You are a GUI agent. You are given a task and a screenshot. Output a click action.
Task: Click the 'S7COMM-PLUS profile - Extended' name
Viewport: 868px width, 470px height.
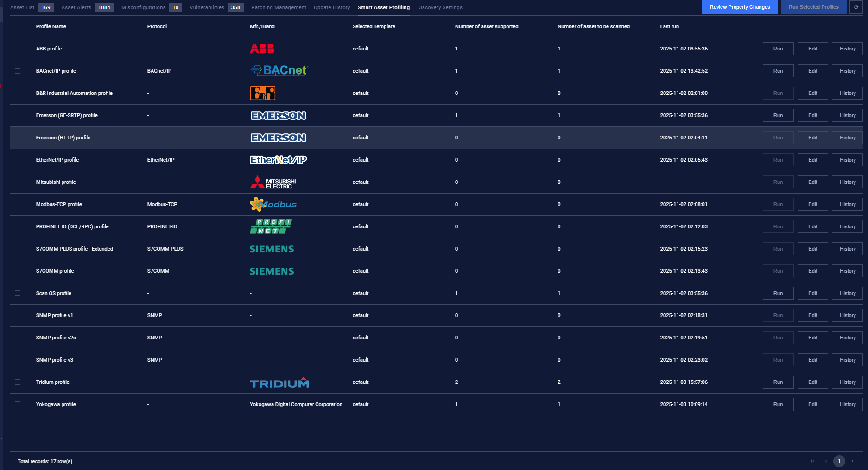[x=75, y=249]
